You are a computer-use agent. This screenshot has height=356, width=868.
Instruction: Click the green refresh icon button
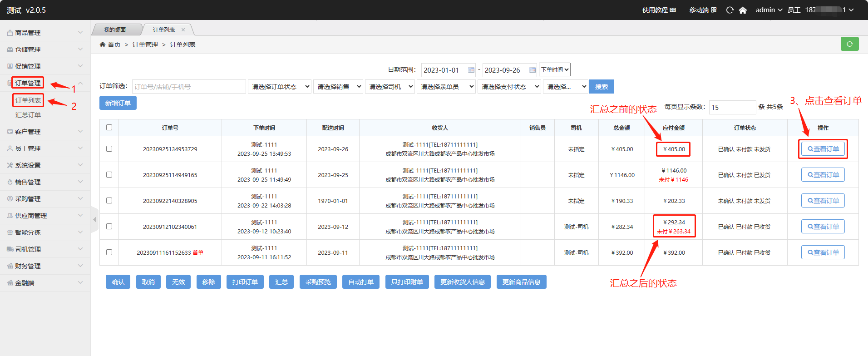[849, 44]
